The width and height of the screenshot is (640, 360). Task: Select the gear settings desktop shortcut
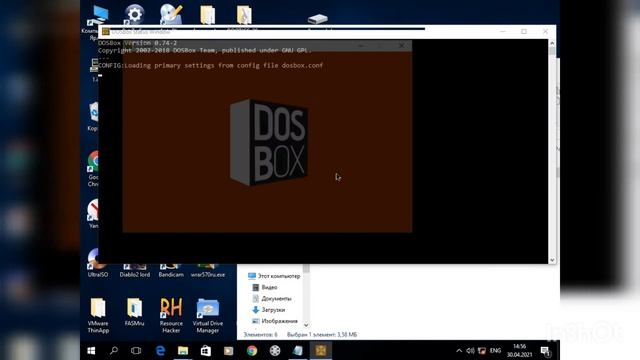(134, 14)
